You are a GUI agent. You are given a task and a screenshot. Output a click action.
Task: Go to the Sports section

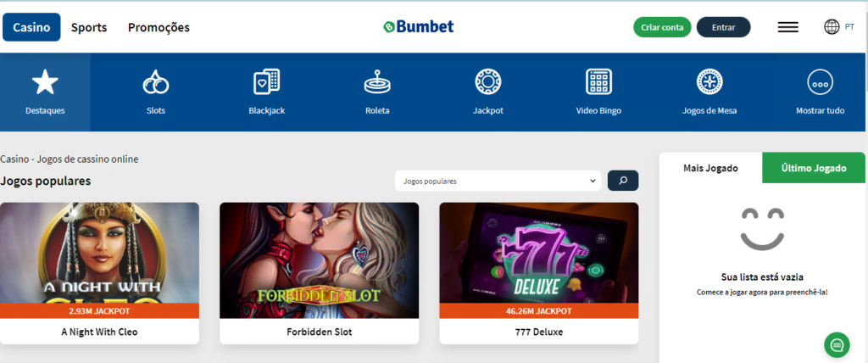pyautogui.click(x=88, y=27)
